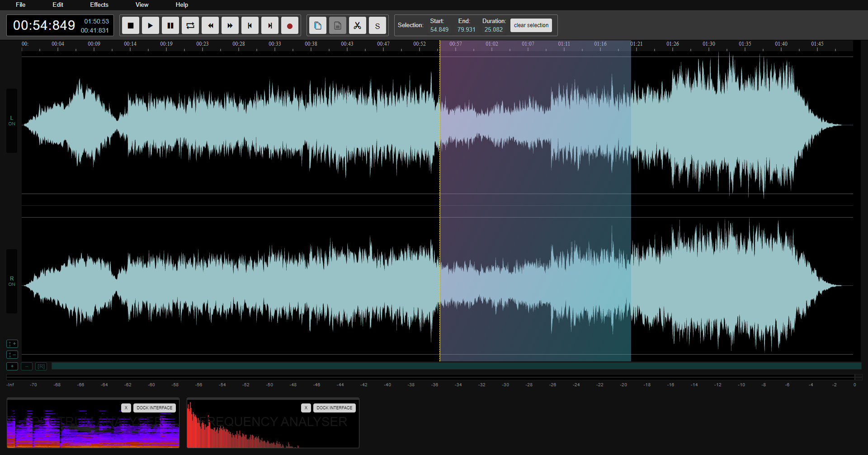Pause the audio playback
This screenshot has height=455, width=868.
tap(170, 25)
